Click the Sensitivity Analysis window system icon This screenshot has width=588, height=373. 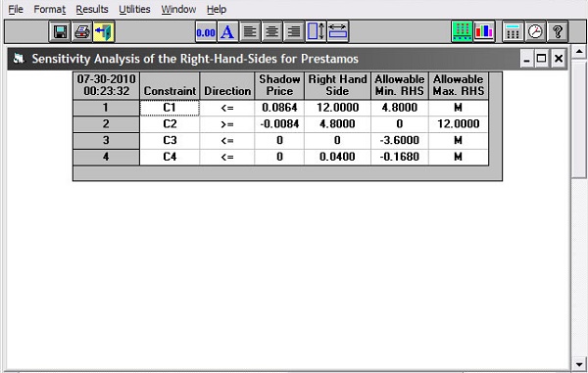pos(19,59)
